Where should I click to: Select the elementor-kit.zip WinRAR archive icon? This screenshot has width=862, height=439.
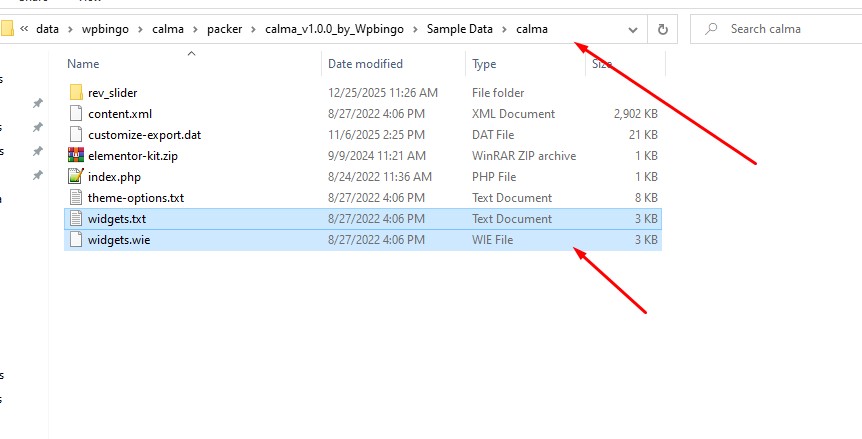coord(76,156)
